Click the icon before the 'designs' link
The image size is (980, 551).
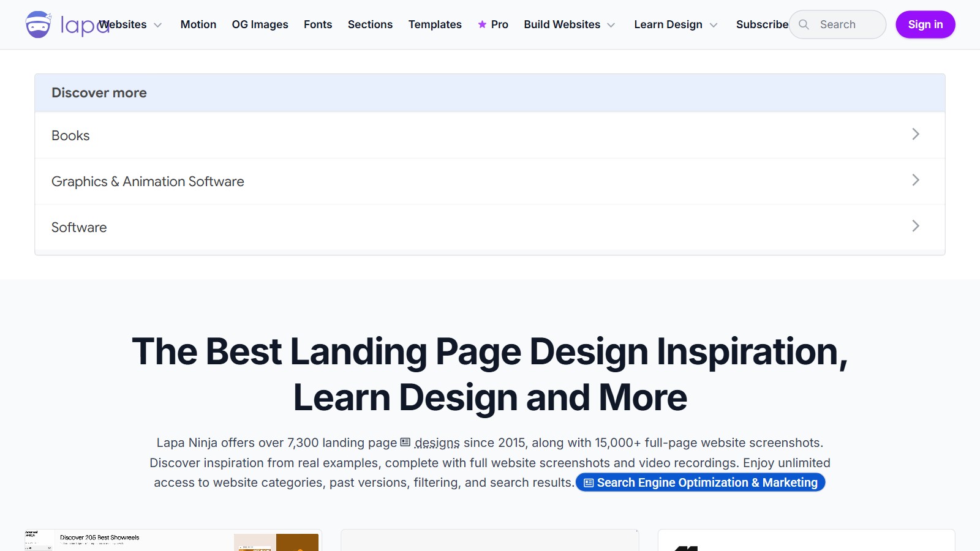tap(405, 442)
